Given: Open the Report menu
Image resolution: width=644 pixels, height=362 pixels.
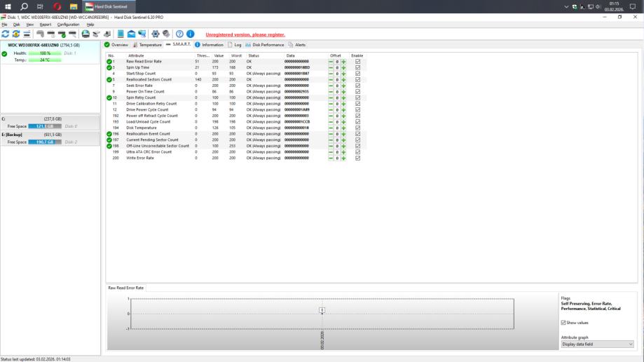Looking at the screenshot, I should [x=45, y=25].
